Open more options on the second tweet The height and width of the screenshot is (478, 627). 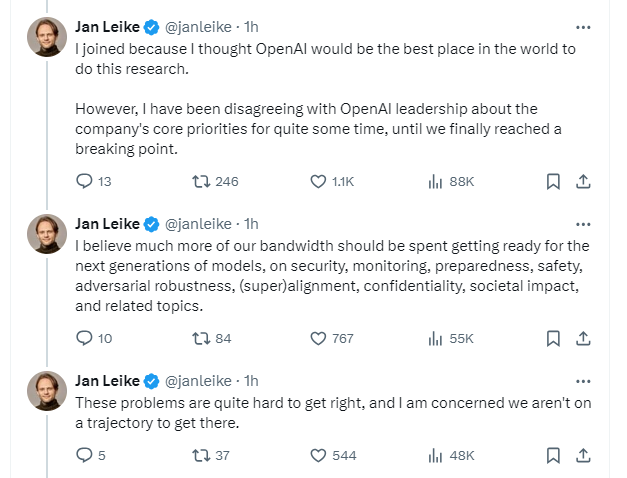[583, 223]
